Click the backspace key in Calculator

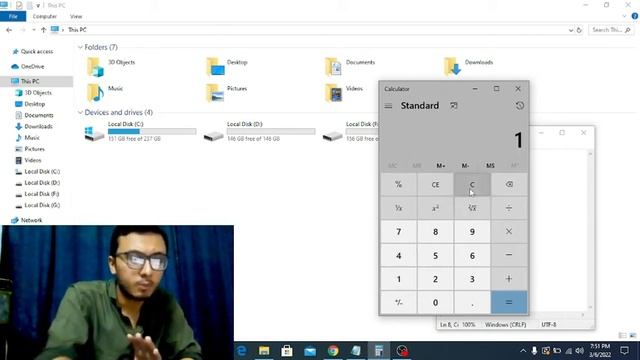[x=509, y=184]
